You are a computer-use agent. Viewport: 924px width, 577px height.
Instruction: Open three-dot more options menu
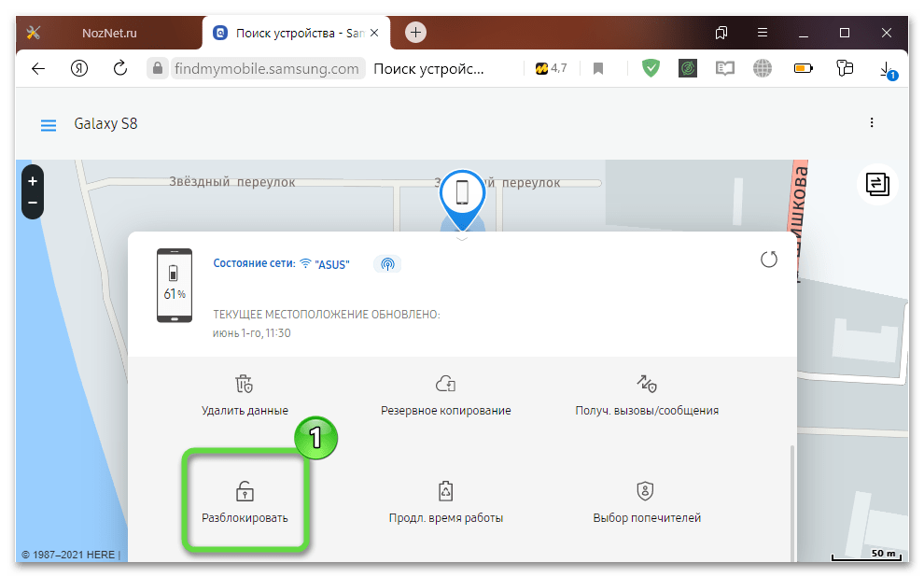871,123
